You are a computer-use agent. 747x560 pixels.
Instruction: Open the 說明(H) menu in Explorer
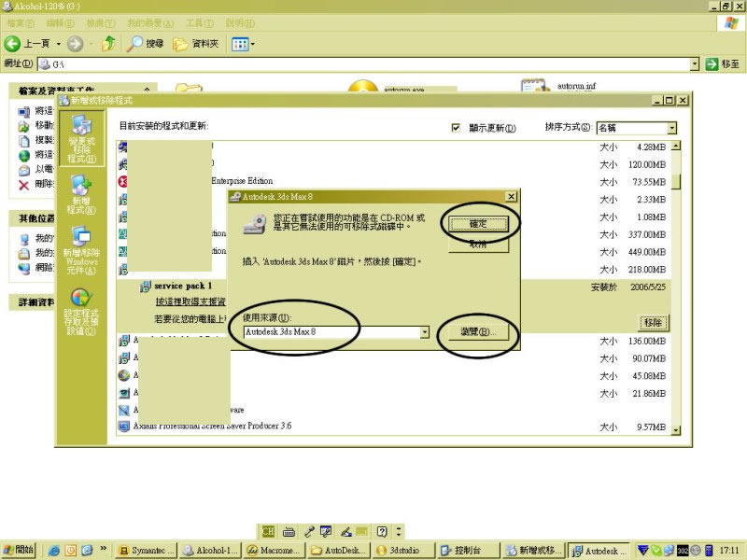240,22
